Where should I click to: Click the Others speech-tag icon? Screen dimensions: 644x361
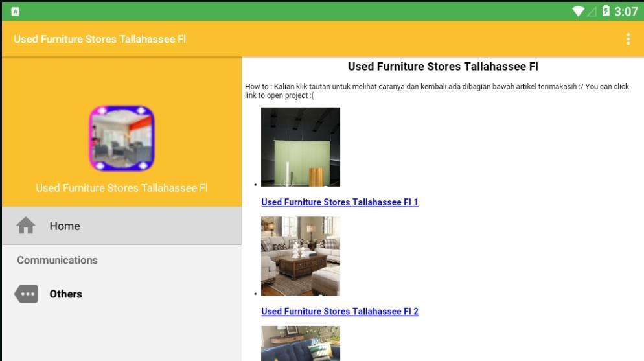point(26,294)
